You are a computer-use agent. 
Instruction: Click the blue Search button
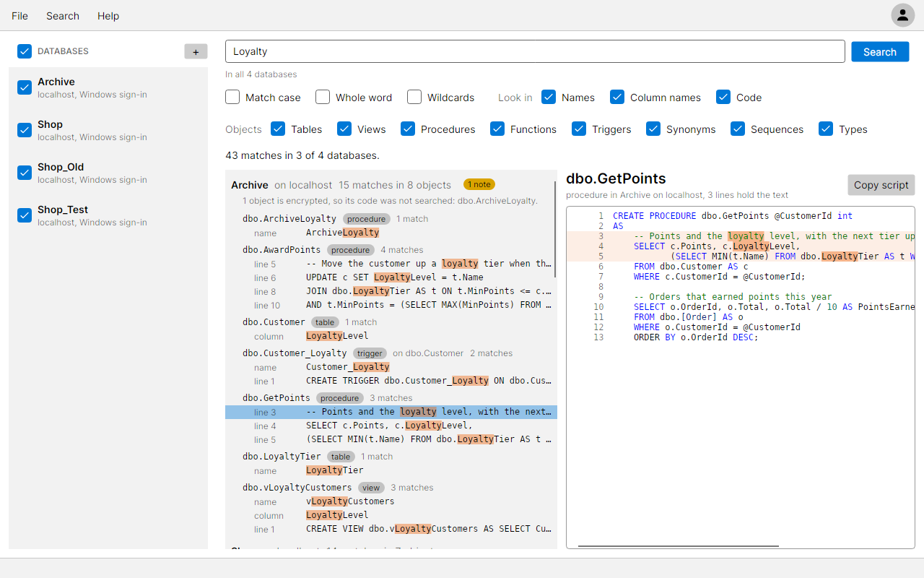[880, 52]
